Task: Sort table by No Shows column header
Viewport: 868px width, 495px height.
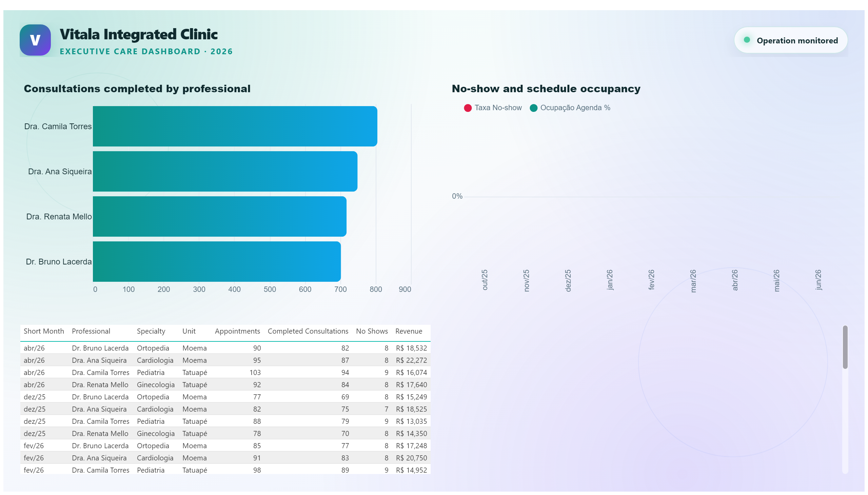Action: click(x=372, y=332)
